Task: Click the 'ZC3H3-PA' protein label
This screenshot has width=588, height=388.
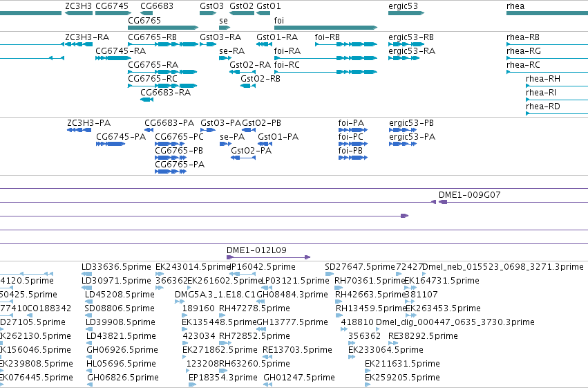Action: click(89, 123)
